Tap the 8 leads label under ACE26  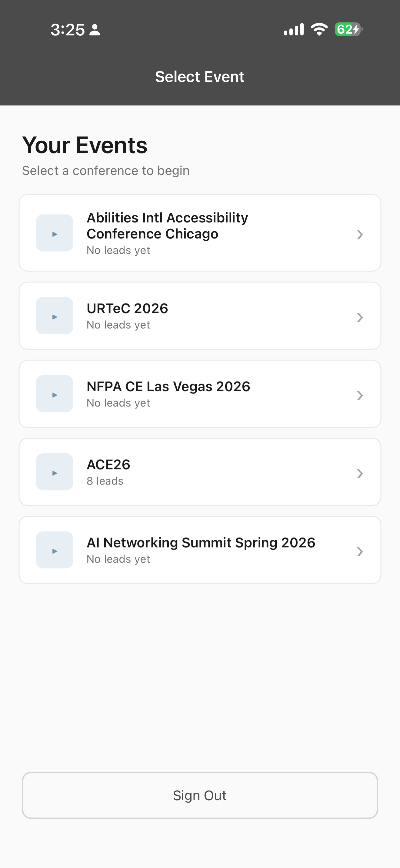click(105, 481)
